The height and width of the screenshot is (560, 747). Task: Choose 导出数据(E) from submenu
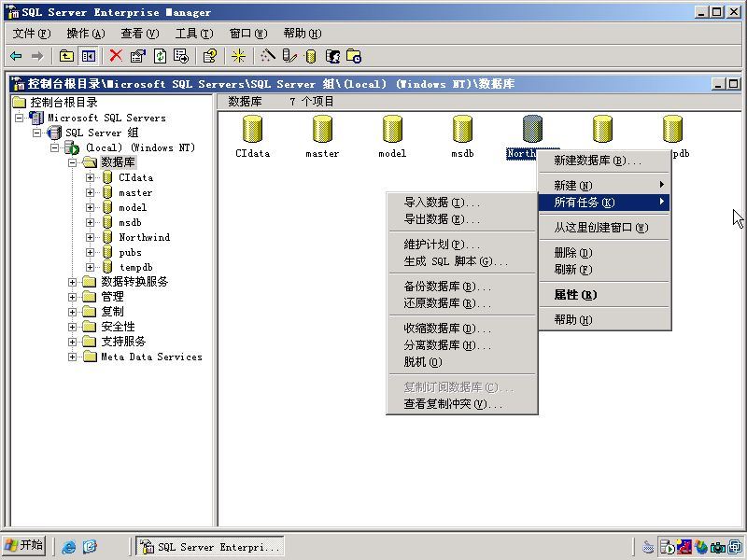click(462, 219)
